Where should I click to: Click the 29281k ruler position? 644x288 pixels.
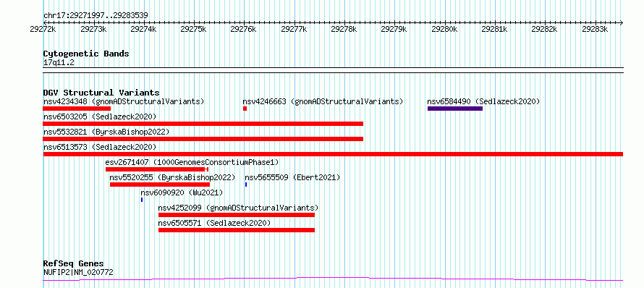[x=495, y=29]
